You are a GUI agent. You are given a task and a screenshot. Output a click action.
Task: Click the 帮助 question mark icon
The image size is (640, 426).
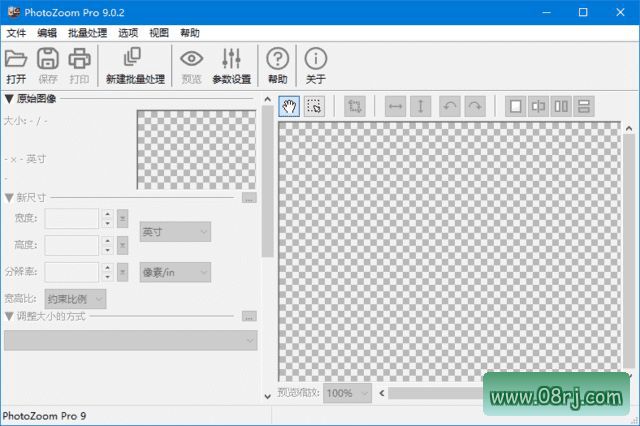[278, 65]
